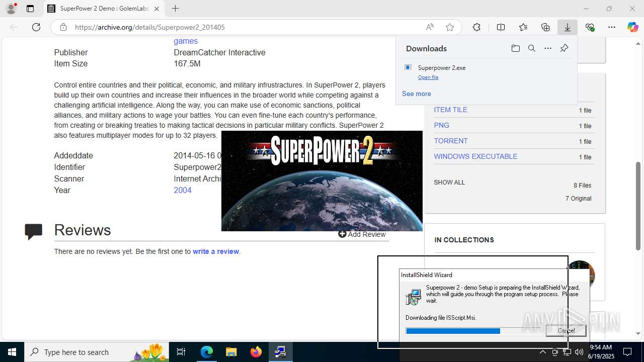Open more options in Downloads panel

point(548,48)
